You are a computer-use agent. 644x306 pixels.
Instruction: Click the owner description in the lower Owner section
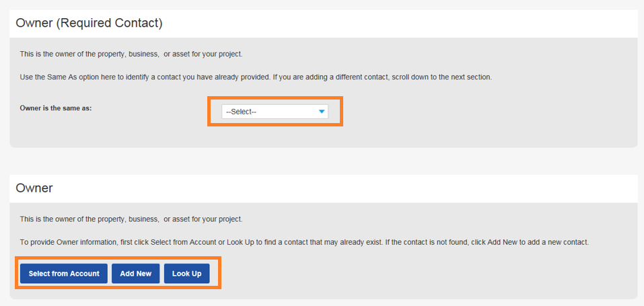point(131,219)
